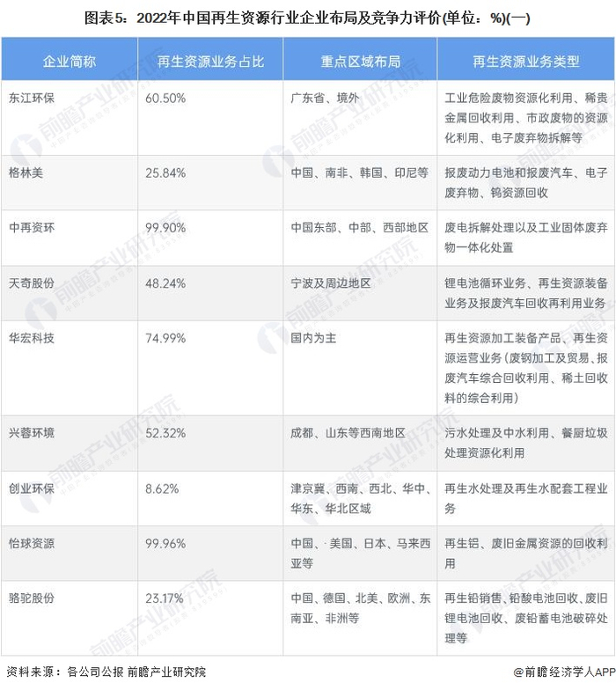This screenshot has height=690, width=616.
Task: Click the region cell '广东省、境外'
Action: click(x=325, y=98)
